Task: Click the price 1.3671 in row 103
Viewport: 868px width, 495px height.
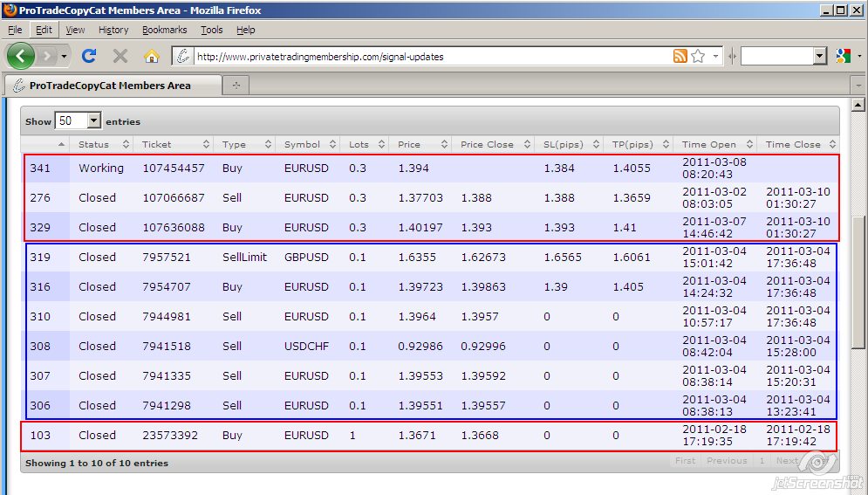Action: (x=417, y=436)
